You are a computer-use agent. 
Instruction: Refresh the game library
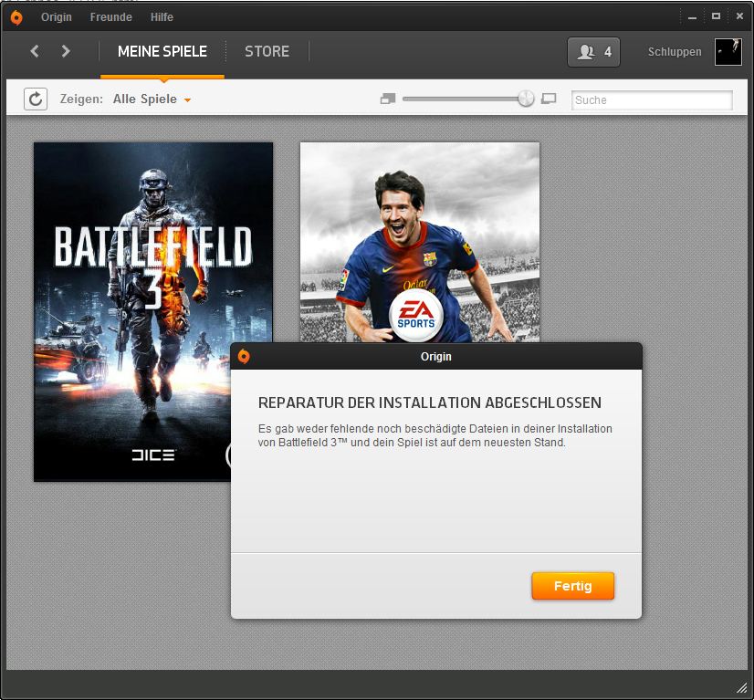[x=36, y=99]
